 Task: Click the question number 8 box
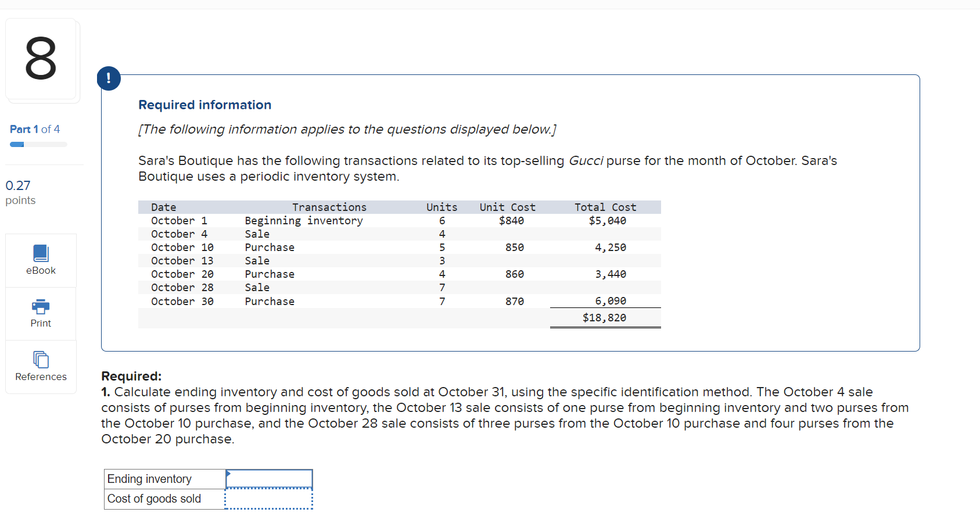click(x=41, y=59)
